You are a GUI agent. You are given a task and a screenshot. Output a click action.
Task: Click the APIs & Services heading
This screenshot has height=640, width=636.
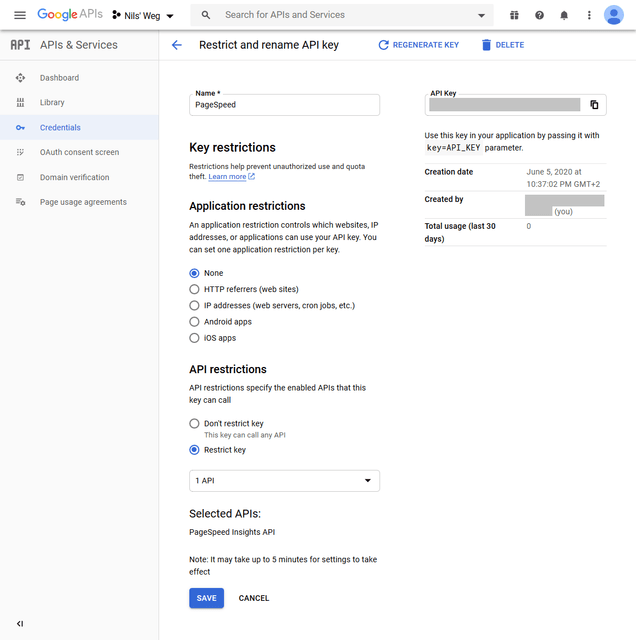coord(79,45)
